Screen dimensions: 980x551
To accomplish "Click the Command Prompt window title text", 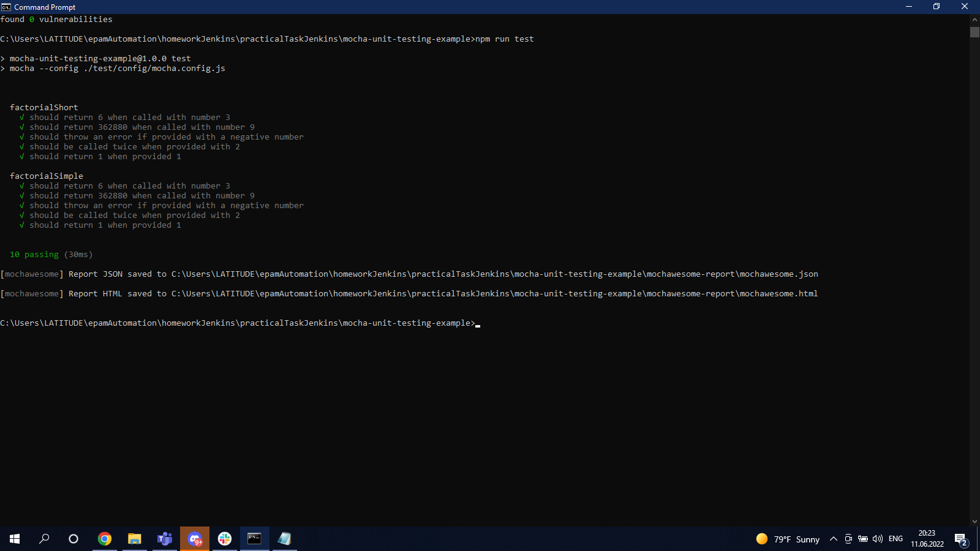I will point(45,7).
